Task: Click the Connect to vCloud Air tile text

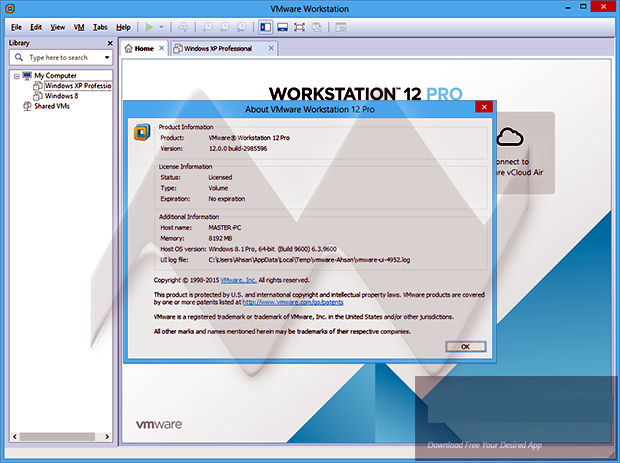Action: click(519, 167)
